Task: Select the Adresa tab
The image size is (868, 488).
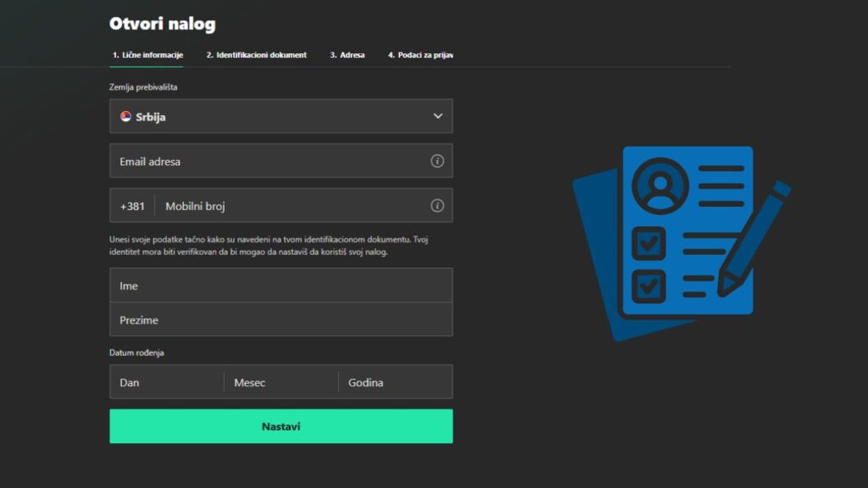Action: coord(348,54)
